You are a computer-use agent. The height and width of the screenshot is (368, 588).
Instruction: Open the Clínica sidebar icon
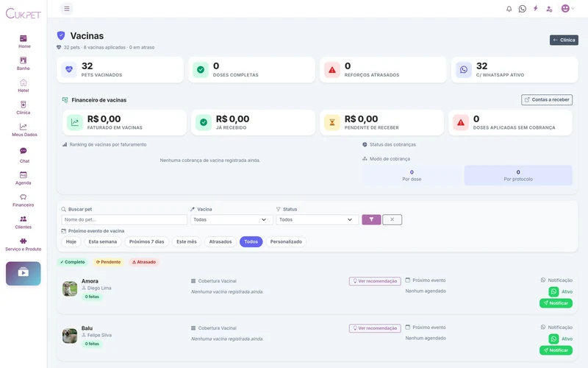pos(24,105)
